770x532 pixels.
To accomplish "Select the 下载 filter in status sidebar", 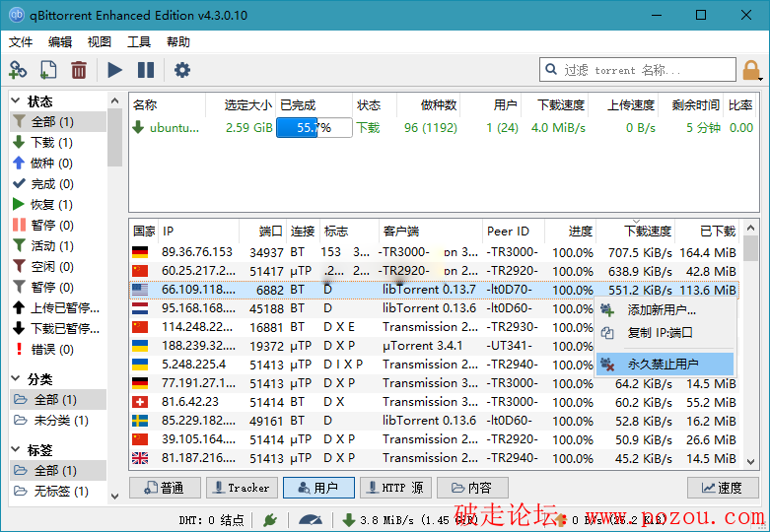I will pyautogui.click(x=51, y=143).
